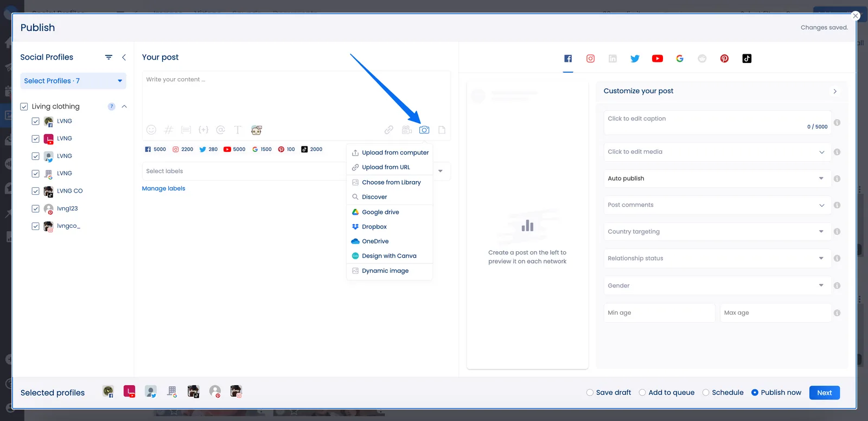Expand the Post comments section
The image size is (868, 421).
(x=717, y=205)
